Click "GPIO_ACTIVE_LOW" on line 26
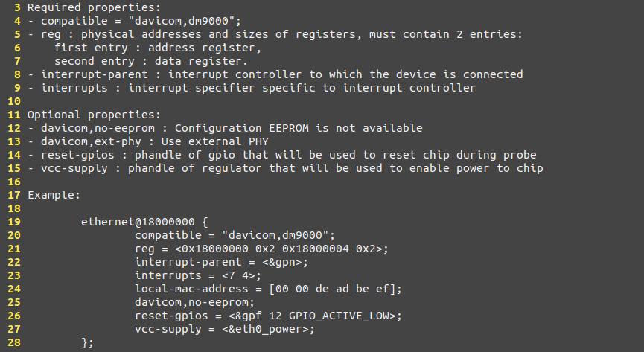 (x=339, y=316)
